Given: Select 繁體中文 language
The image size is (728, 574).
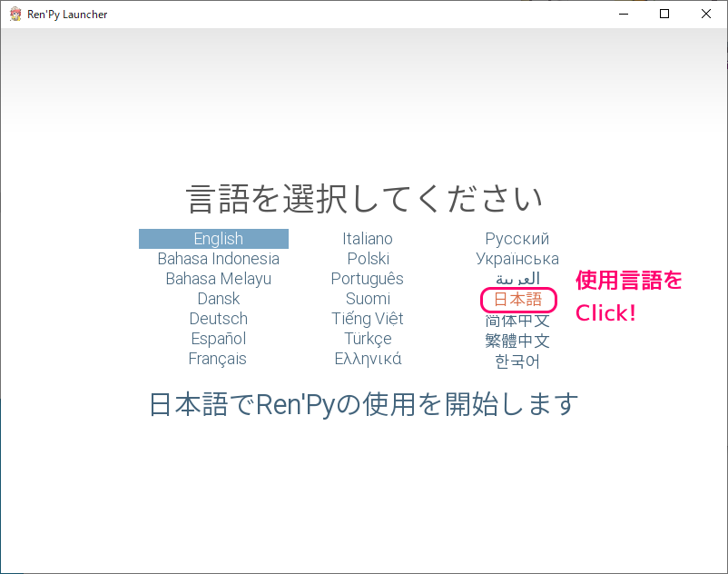Looking at the screenshot, I should tap(517, 341).
